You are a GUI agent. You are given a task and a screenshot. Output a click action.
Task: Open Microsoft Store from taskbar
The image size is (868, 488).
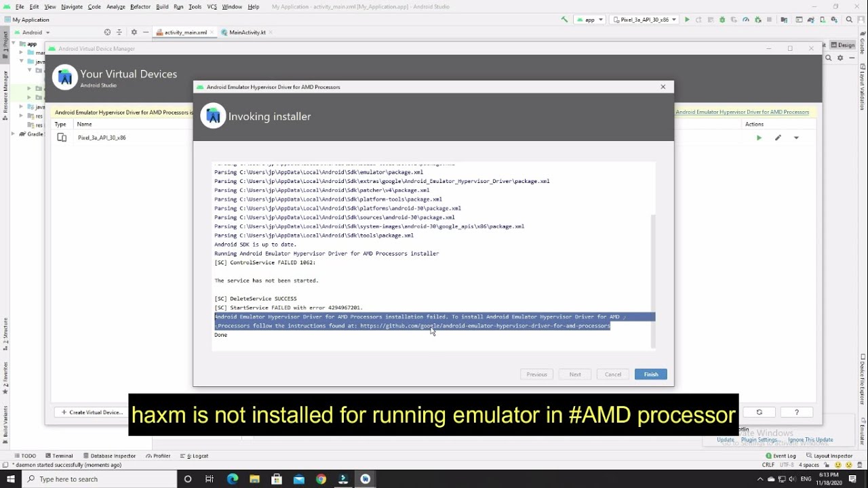pos(277,479)
